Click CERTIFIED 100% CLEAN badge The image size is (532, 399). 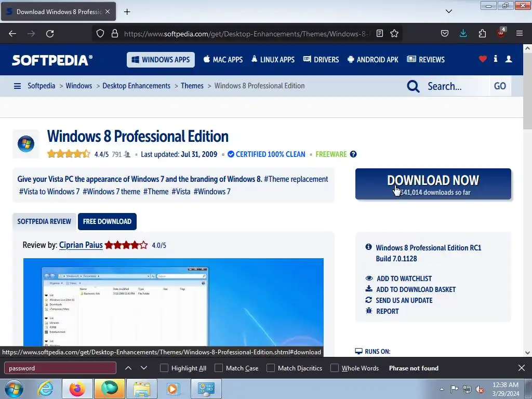click(x=267, y=154)
